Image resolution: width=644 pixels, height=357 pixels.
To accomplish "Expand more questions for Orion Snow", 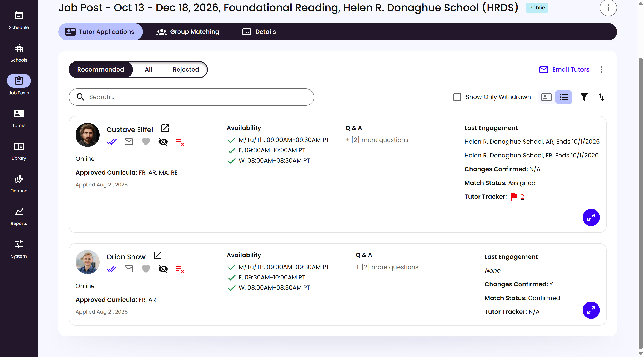I will point(387,267).
